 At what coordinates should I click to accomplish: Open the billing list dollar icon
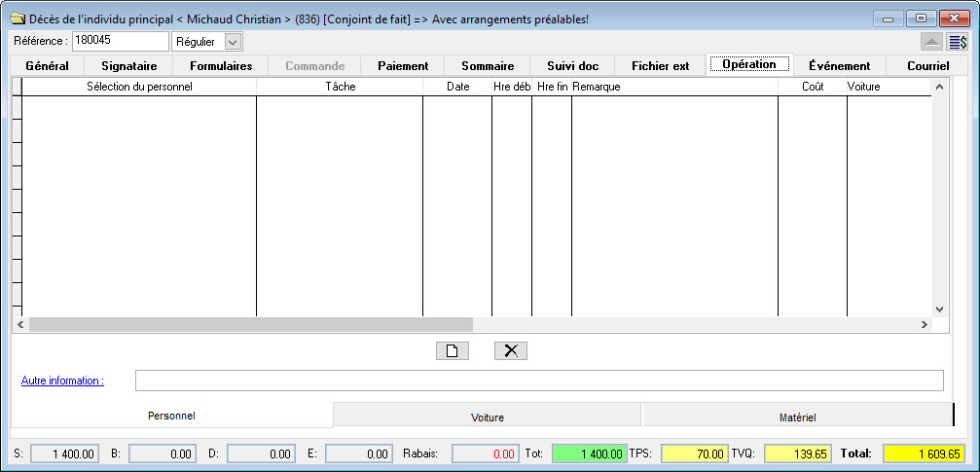(x=958, y=42)
